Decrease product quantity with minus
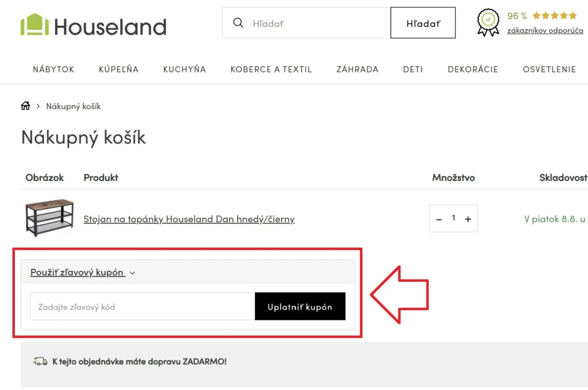This screenshot has height=390, width=588. tap(439, 219)
